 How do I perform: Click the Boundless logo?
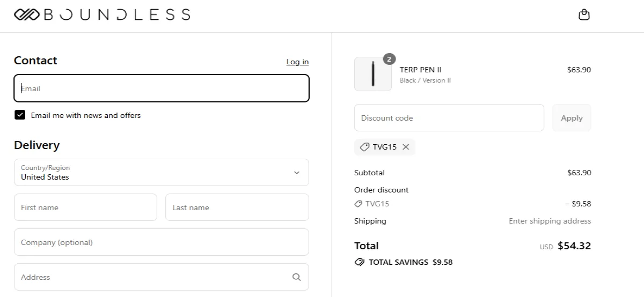click(x=102, y=14)
